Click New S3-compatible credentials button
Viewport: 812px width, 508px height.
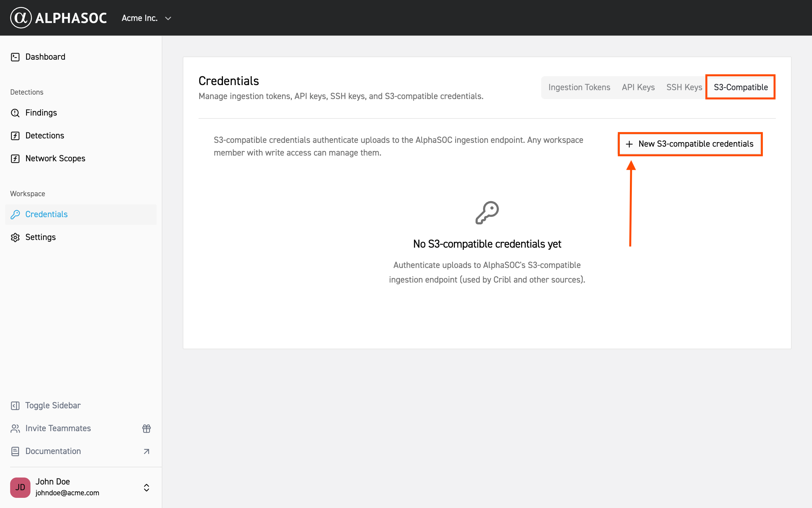690,144
